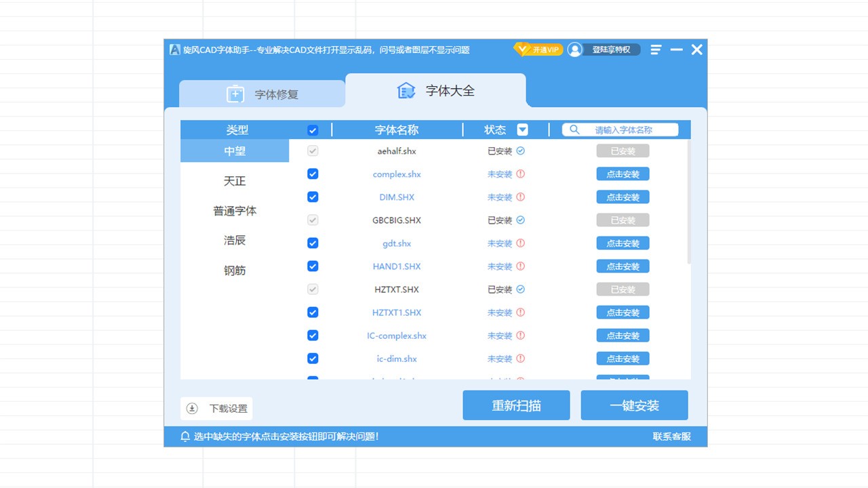Click the user avatar icon
868x488 pixels.
point(575,49)
